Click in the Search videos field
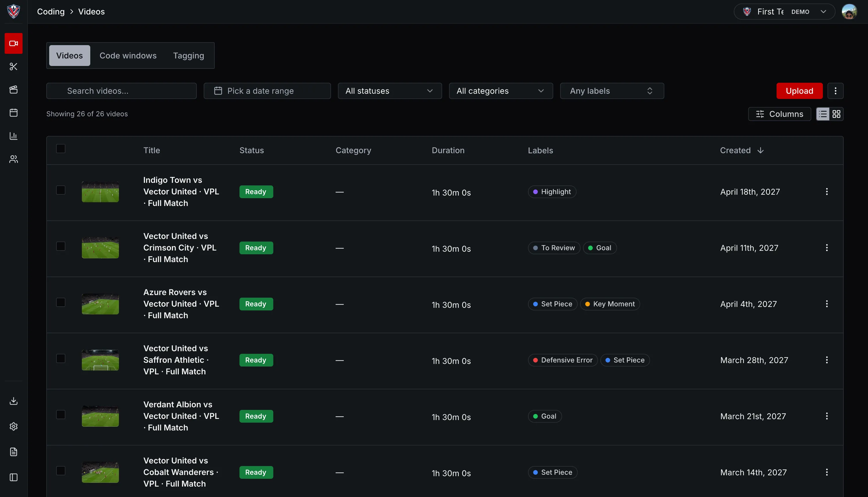 coord(122,91)
